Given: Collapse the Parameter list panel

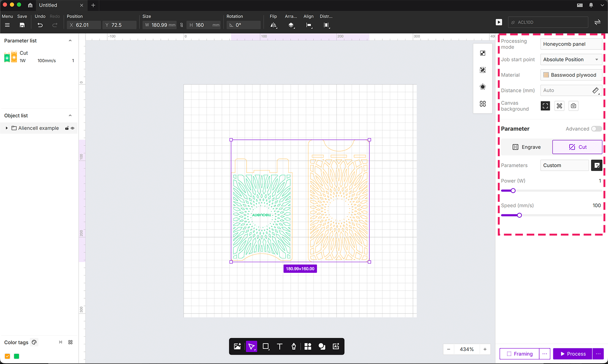Looking at the screenshot, I should 70,41.
